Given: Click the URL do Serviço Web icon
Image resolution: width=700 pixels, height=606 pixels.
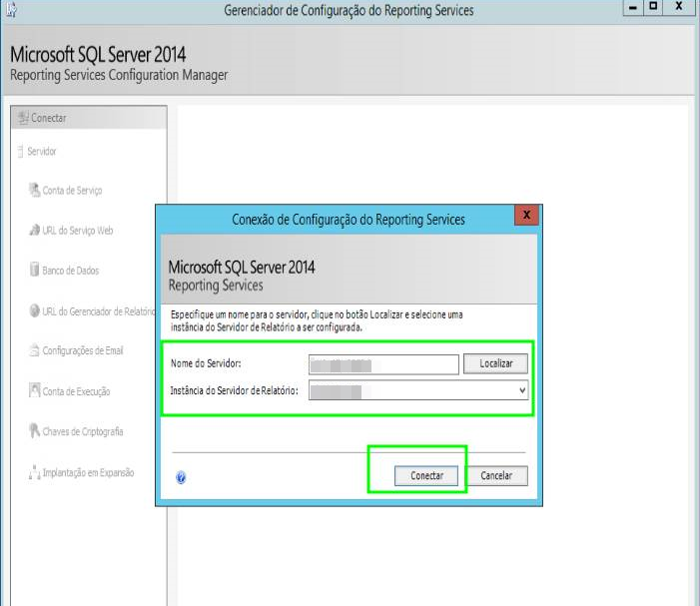Looking at the screenshot, I should (34, 230).
